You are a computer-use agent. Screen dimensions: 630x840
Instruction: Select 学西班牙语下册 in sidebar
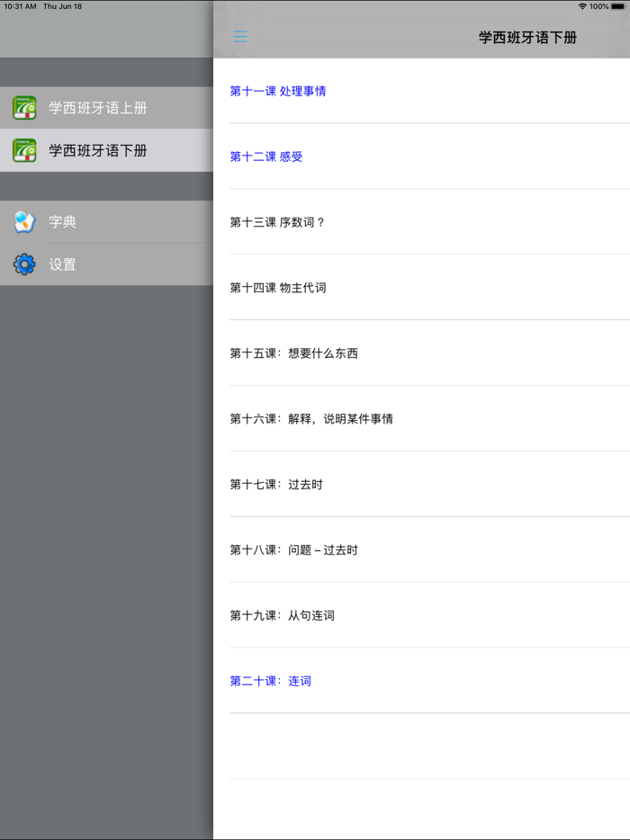click(107, 150)
